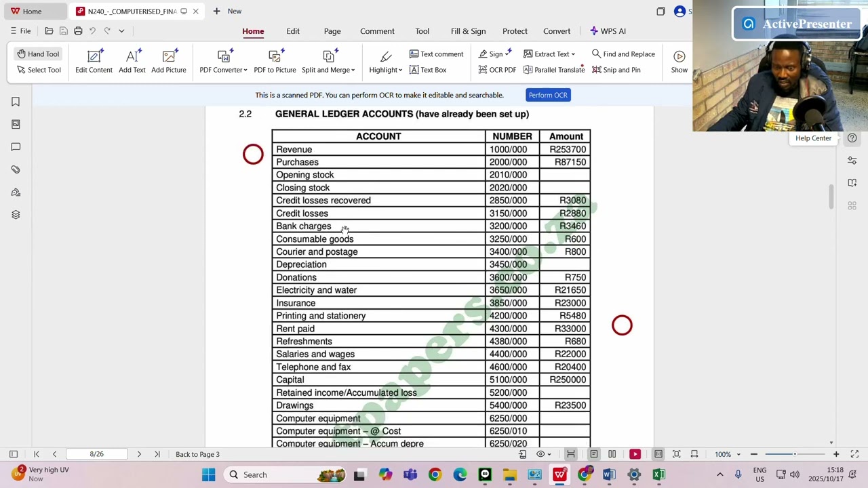The width and height of the screenshot is (868, 488).
Task: Open the 100% zoom dropdown
Action: pyautogui.click(x=728, y=454)
